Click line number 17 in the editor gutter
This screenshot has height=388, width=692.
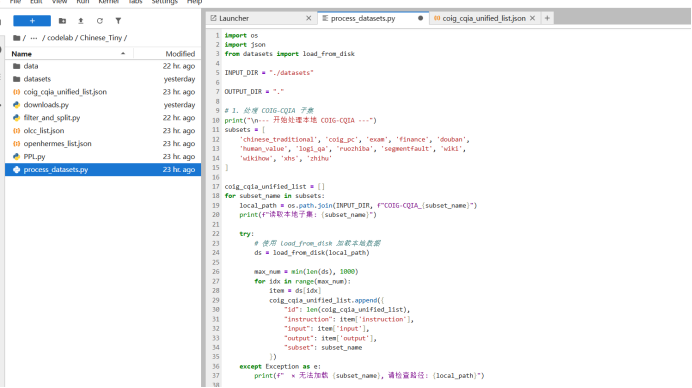[x=215, y=187]
